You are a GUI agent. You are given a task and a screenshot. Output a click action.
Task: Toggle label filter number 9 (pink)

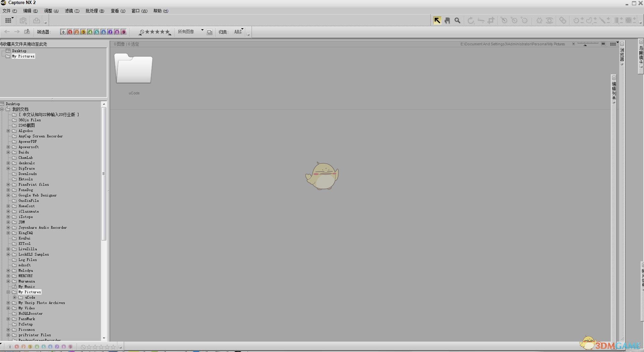(123, 32)
